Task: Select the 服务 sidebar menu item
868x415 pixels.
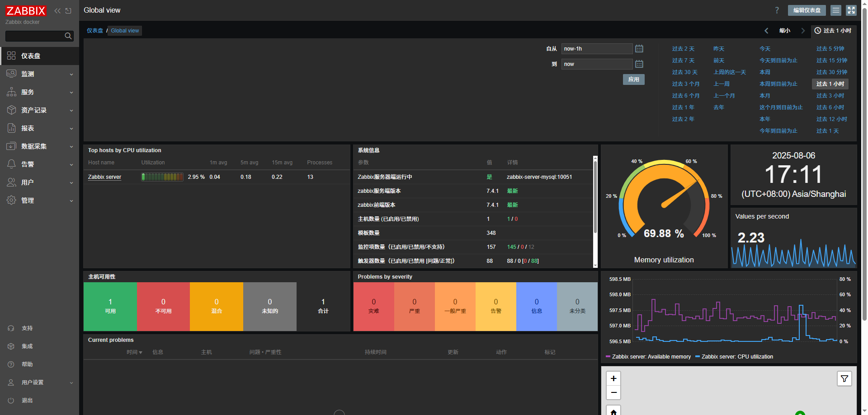Action: point(39,92)
